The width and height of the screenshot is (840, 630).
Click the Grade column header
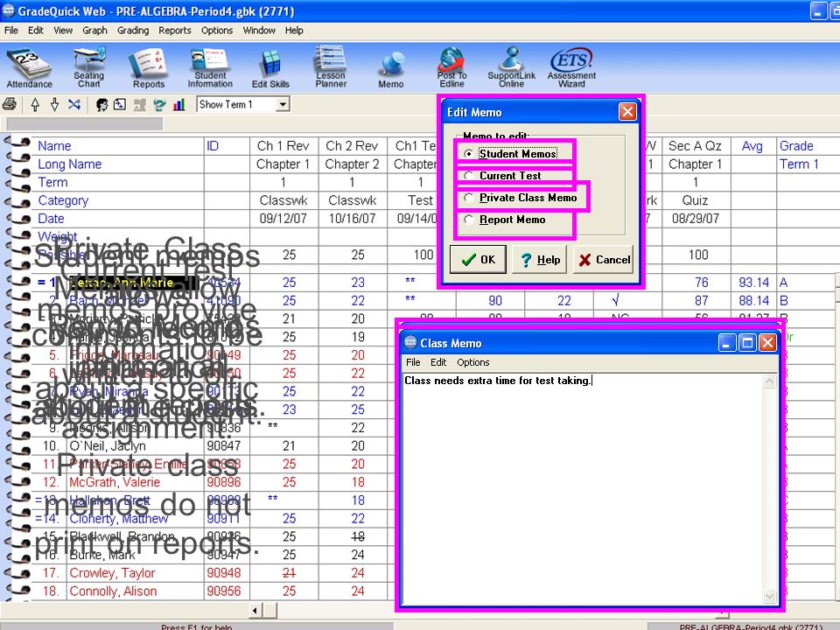796,146
